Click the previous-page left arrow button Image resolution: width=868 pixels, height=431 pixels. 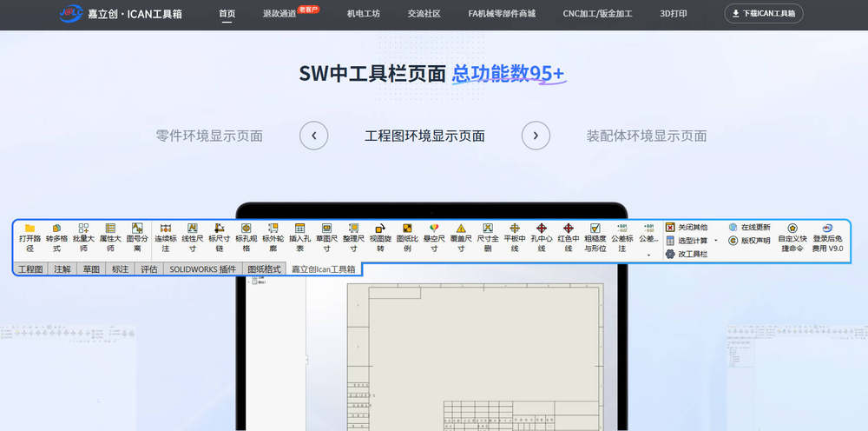tap(314, 136)
